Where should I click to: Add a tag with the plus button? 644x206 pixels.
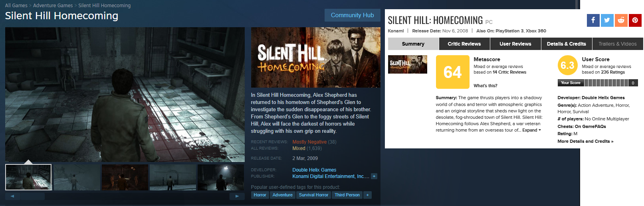click(x=367, y=195)
